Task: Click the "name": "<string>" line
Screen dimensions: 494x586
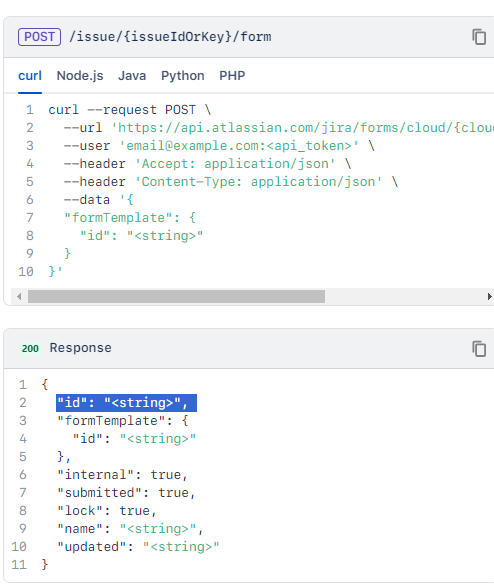Action: (130, 528)
